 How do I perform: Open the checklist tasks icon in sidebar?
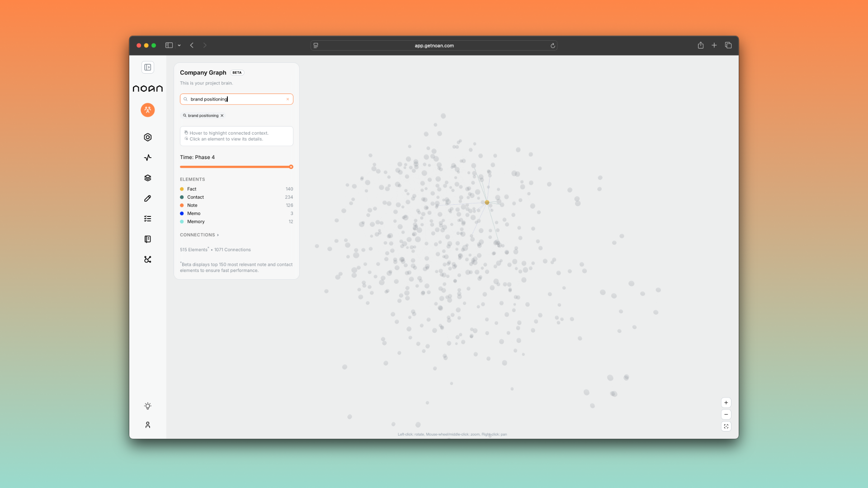click(147, 219)
